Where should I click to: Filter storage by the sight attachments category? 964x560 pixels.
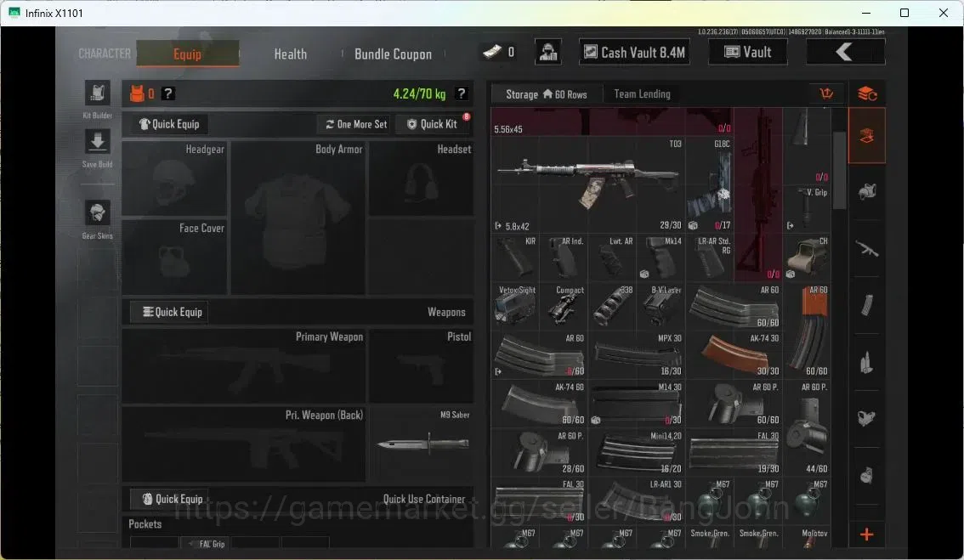867,419
